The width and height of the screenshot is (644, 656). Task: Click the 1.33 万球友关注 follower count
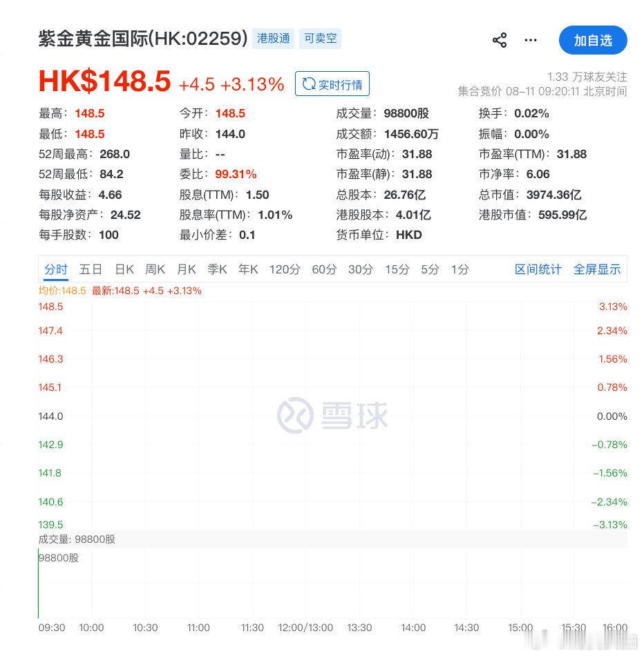[587, 77]
